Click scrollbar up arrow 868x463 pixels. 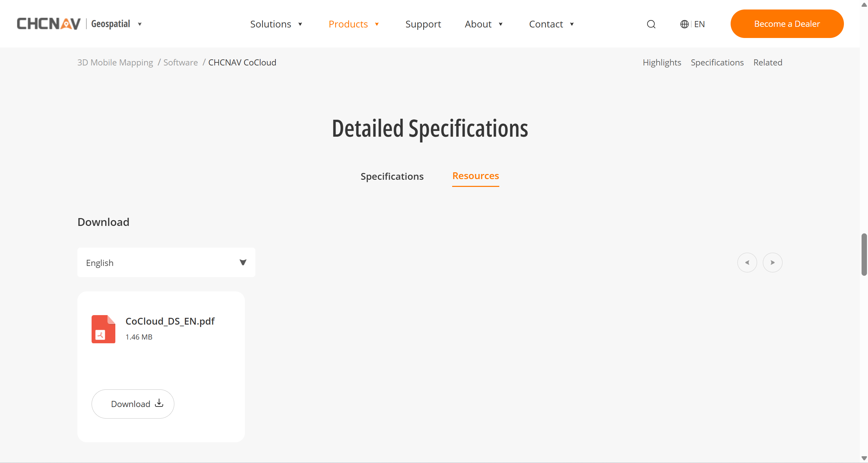(x=864, y=4)
